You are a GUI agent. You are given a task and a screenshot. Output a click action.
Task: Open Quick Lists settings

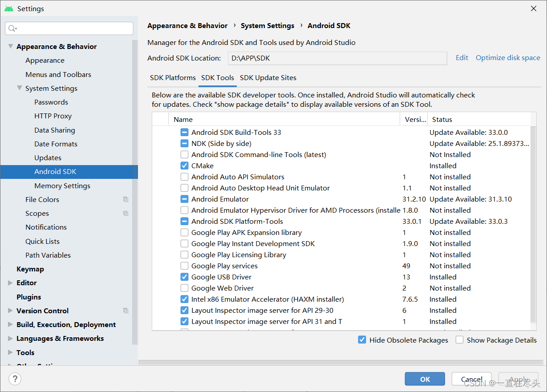click(x=42, y=241)
